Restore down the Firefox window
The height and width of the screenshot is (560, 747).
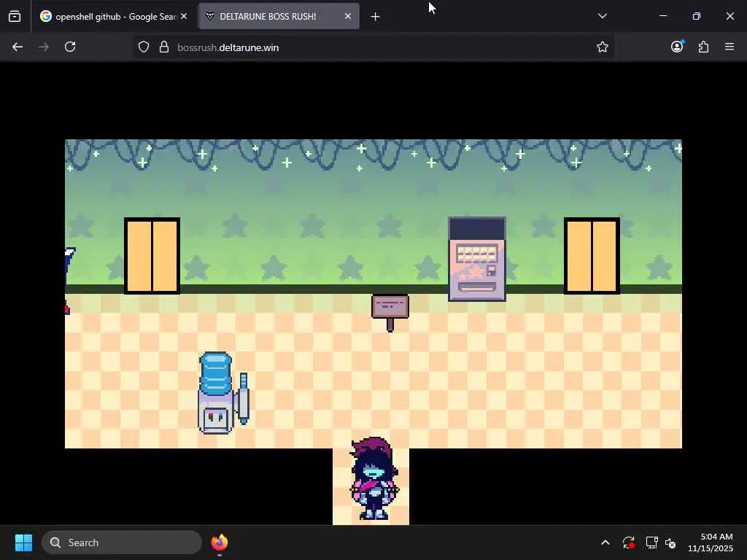[697, 16]
